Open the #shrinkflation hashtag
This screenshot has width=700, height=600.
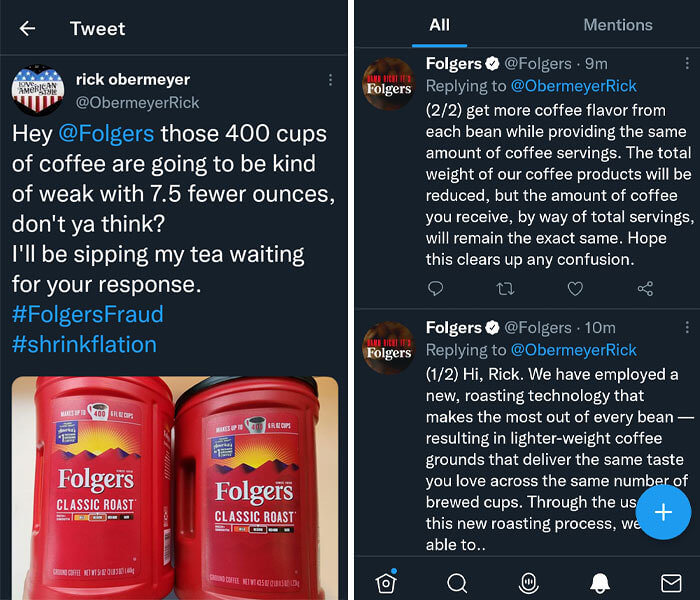(x=84, y=345)
